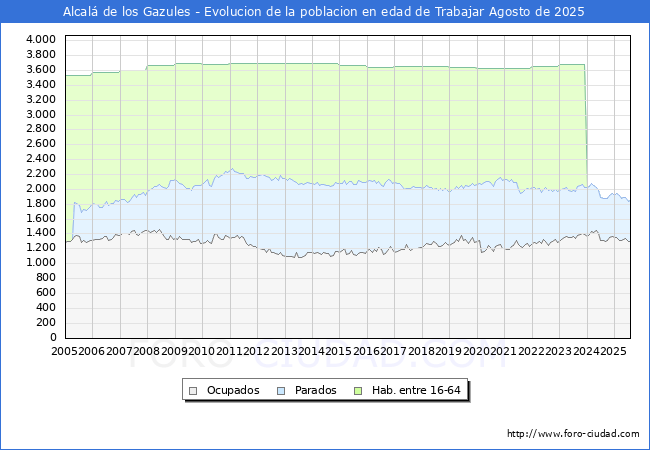Click the 2.200 y-axis label

point(41,173)
